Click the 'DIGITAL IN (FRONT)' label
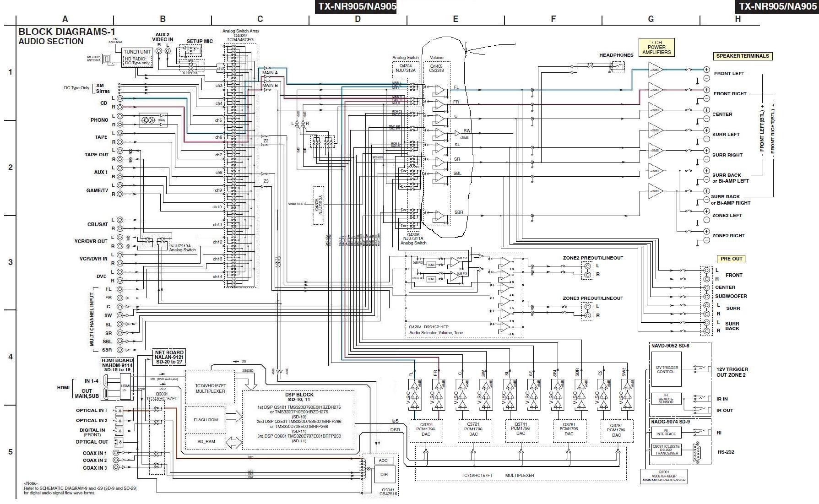819x504 pixels. 92,432
